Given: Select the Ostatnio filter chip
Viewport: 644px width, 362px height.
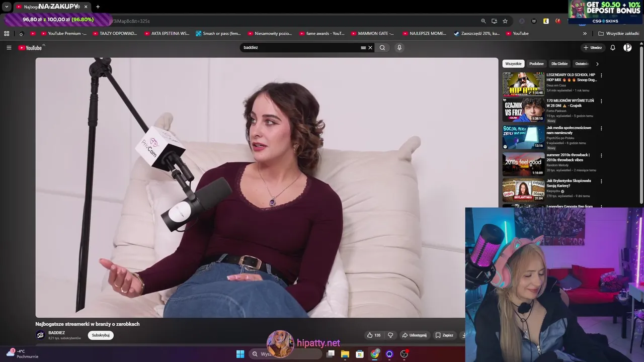Looking at the screenshot, I should [582, 64].
